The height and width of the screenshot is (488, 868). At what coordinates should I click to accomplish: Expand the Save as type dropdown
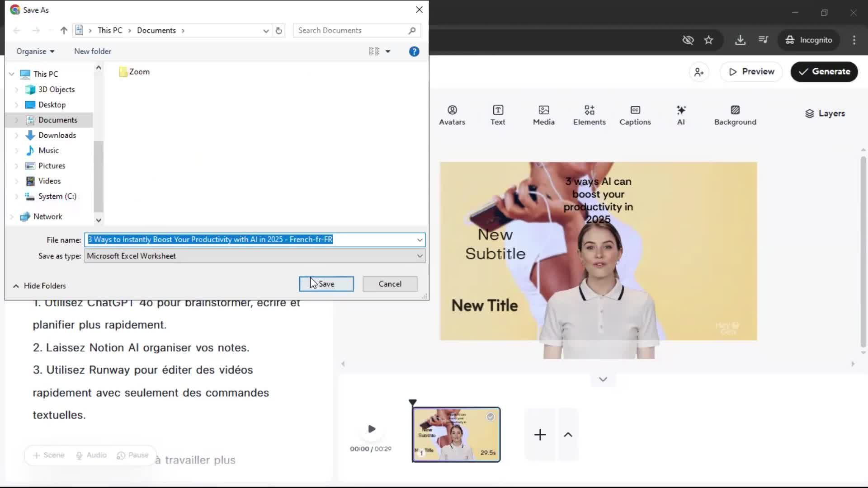pos(420,256)
